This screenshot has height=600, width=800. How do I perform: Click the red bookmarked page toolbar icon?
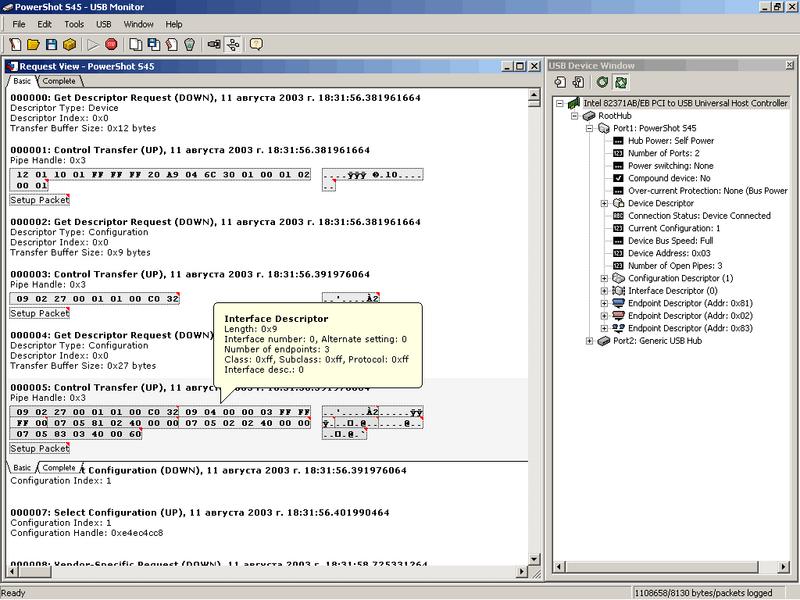172,44
